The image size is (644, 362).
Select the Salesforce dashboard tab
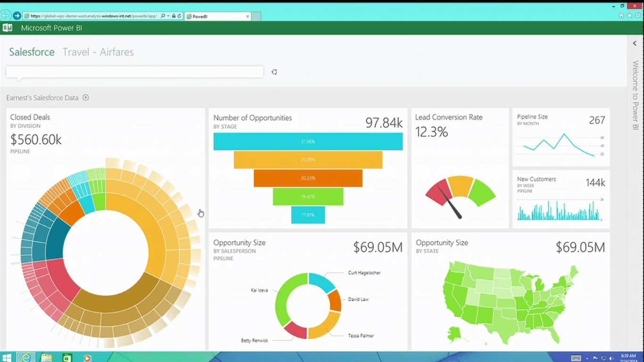32,52
